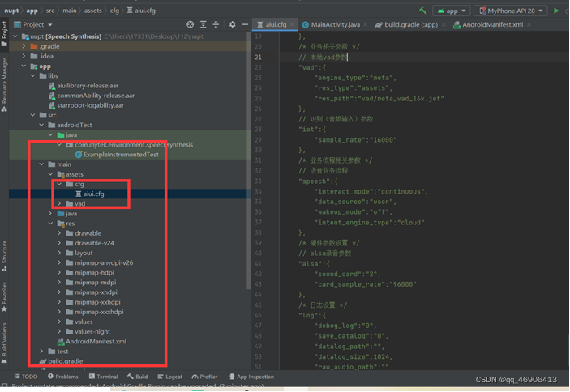Open the TODO tool window
The width and height of the screenshot is (570, 392).
(x=26, y=377)
